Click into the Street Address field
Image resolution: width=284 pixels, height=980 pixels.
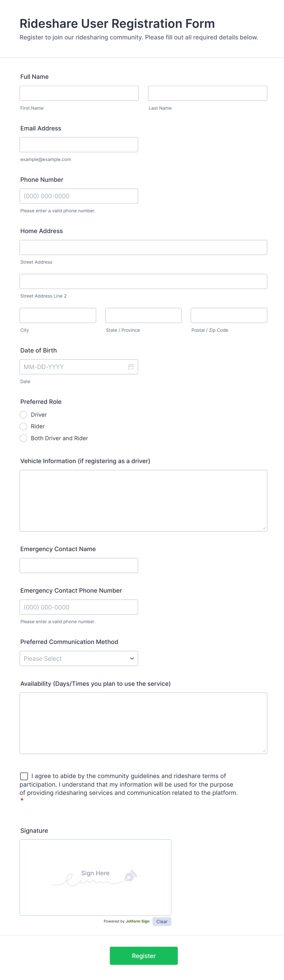[143, 247]
